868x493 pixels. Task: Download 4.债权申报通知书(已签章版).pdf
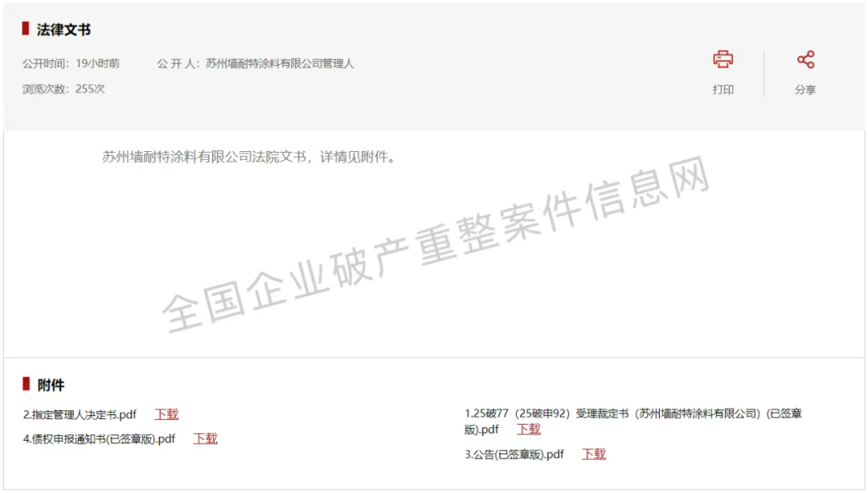pos(206,439)
